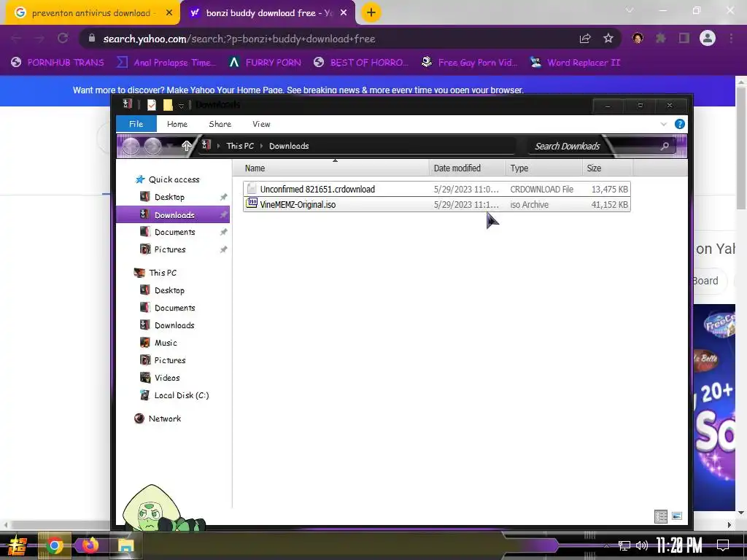The width and height of the screenshot is (747, 560).
Task: Bookmark this page with the star icon
Action: pos(608,39)
